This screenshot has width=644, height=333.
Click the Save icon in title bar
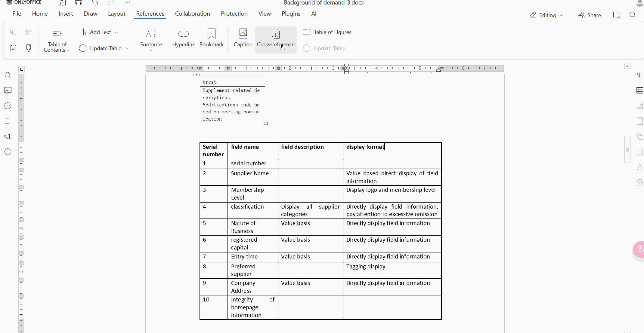pos(62,3)
